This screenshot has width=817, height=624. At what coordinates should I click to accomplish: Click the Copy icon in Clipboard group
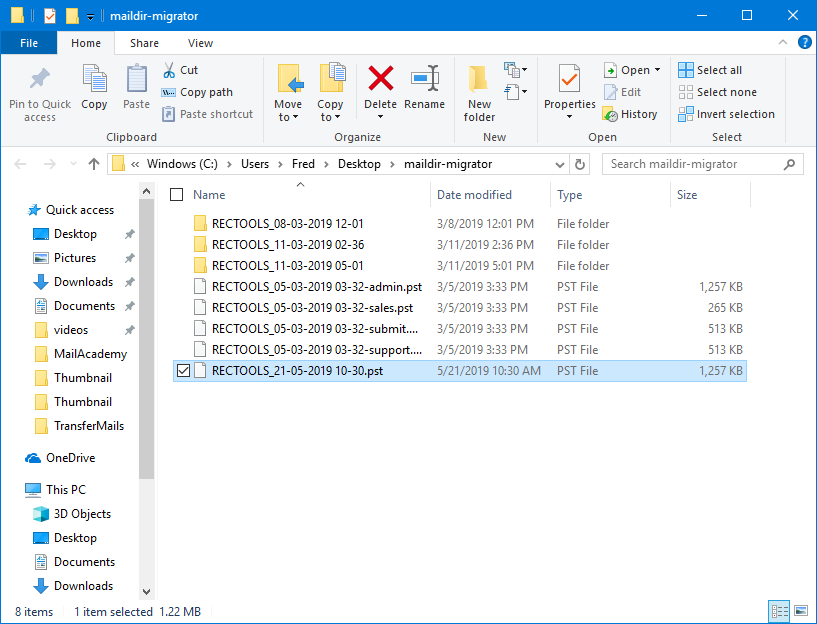[94, 79]
